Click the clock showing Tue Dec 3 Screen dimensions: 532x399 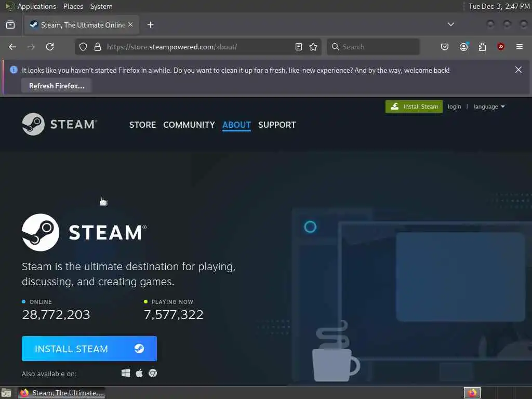(499, 6)
